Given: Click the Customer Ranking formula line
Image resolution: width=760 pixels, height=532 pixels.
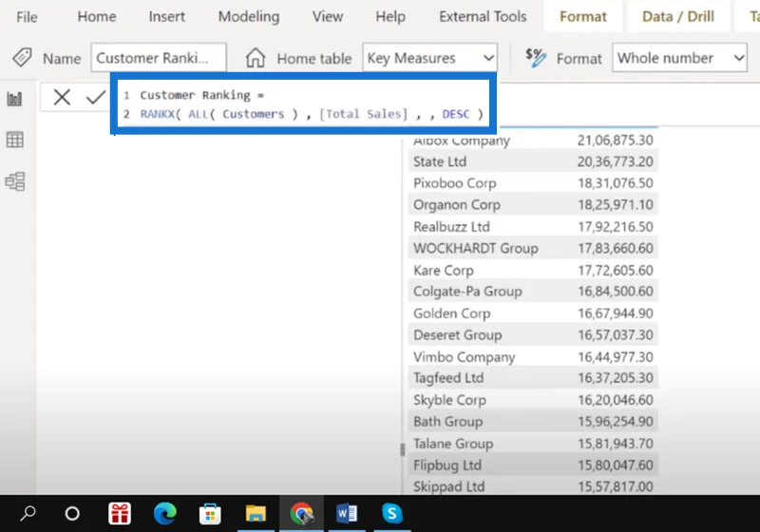Looking at the screenshot, I should tap(202, 95).
